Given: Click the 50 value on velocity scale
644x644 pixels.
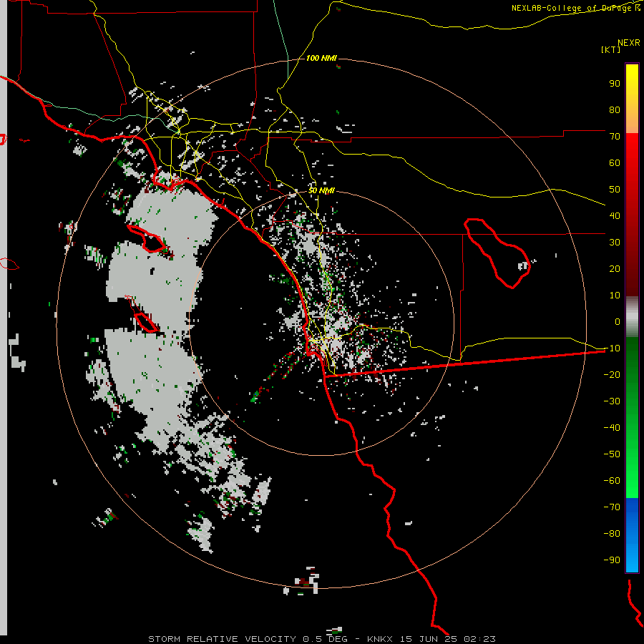Looking at the screenshot, I should (x=615, y=190).
